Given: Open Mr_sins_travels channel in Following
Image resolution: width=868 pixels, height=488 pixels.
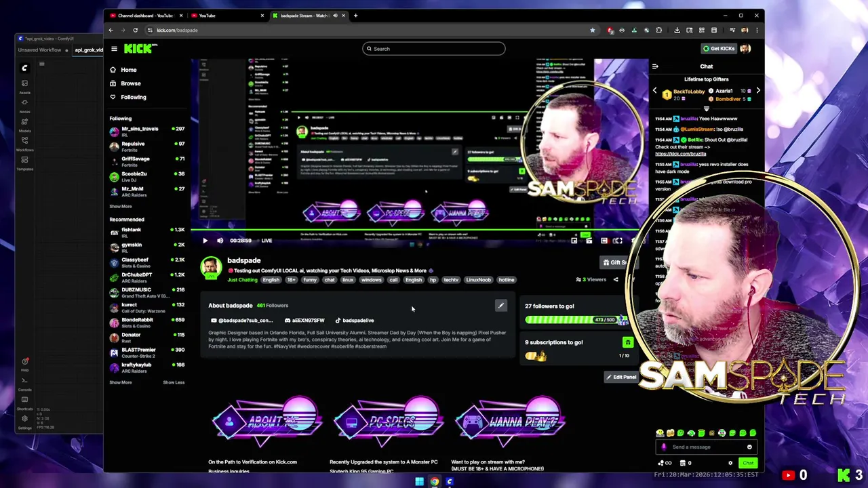Looking at the screenshot, I should (x=146, y=131).
